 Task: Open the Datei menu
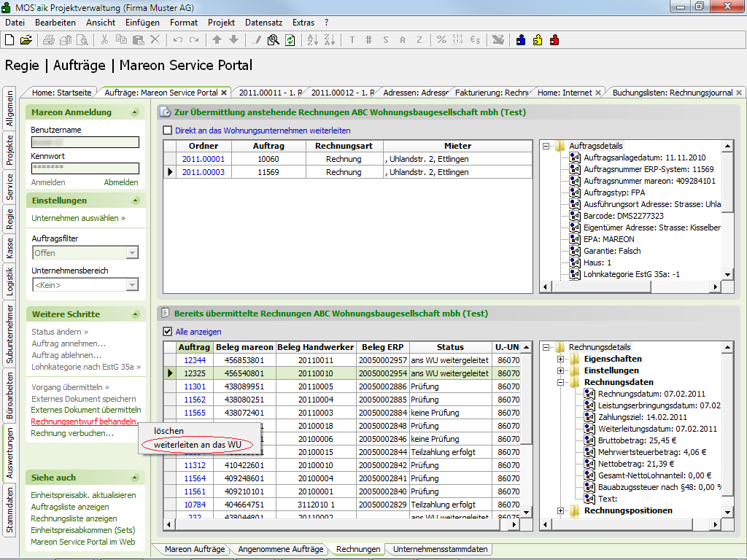[15, 23]
